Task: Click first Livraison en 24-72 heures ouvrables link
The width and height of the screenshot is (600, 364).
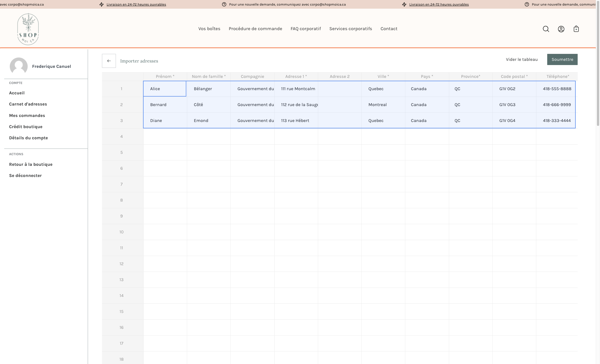Action: (x=136, y=4)
